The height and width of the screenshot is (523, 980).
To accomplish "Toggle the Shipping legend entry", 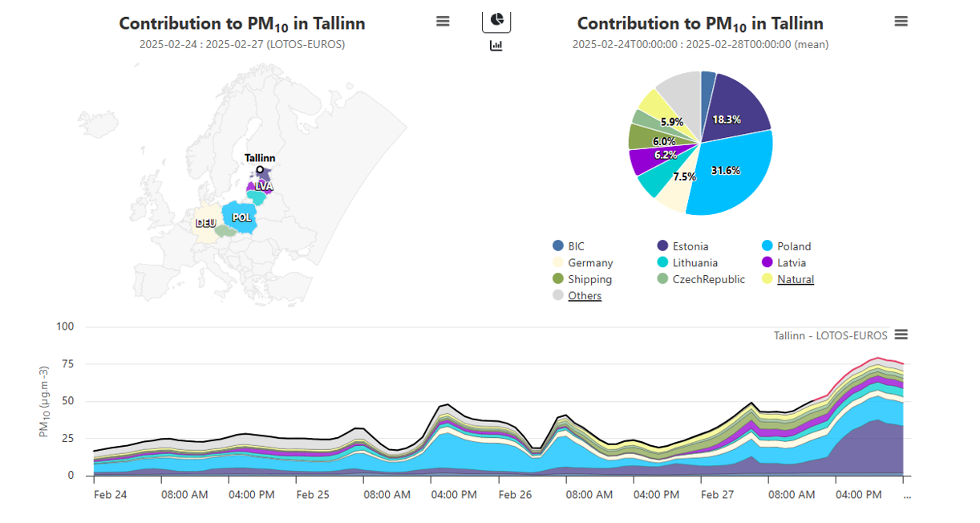I will pyautogui.click(x=582, y=279).
